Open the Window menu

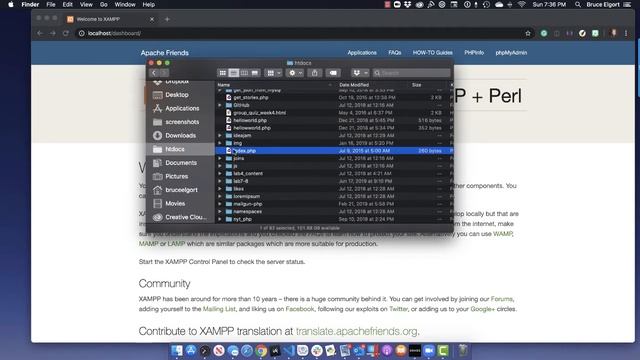click(x=125, y=4)
